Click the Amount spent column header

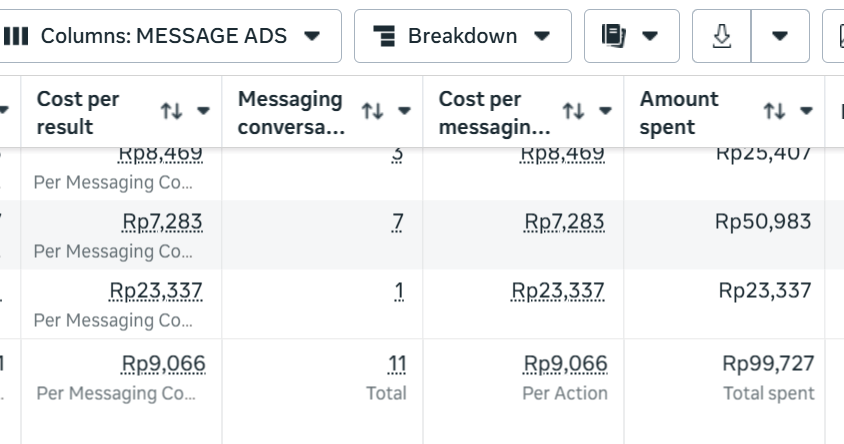(x=679, y=112)
